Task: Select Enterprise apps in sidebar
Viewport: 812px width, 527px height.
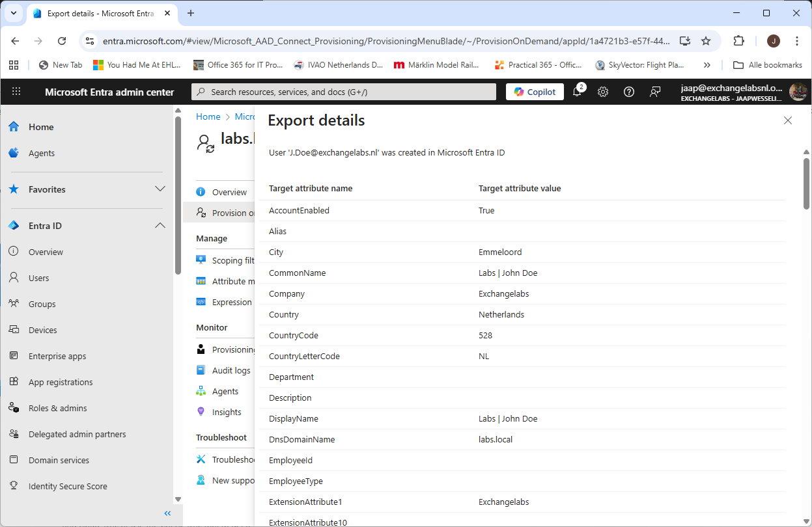Action: pos(57,356)
